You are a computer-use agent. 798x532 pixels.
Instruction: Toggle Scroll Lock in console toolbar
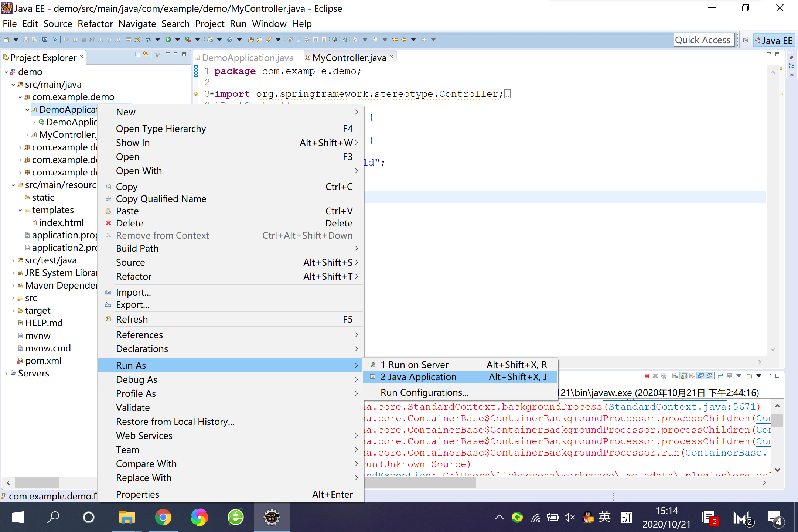pos(683,376)
